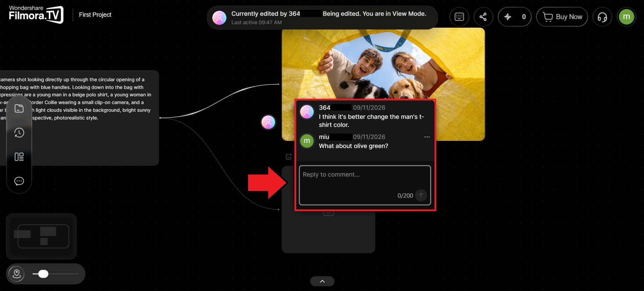
Task: Open the history clock icon in sidebar
Action: click(x=19, y=133)
